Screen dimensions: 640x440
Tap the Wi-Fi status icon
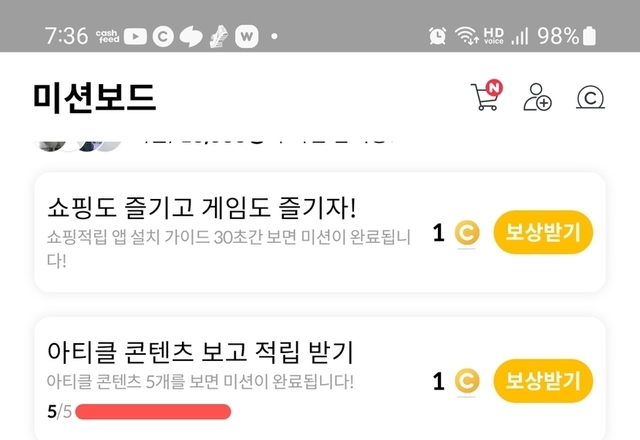click(x=466, y=37)
